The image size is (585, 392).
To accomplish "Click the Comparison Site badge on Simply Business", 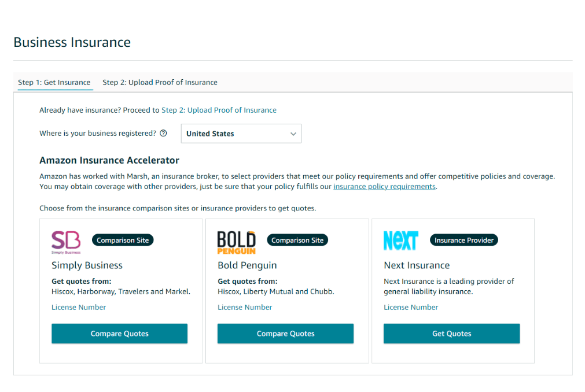I will [x=123, y=241].
